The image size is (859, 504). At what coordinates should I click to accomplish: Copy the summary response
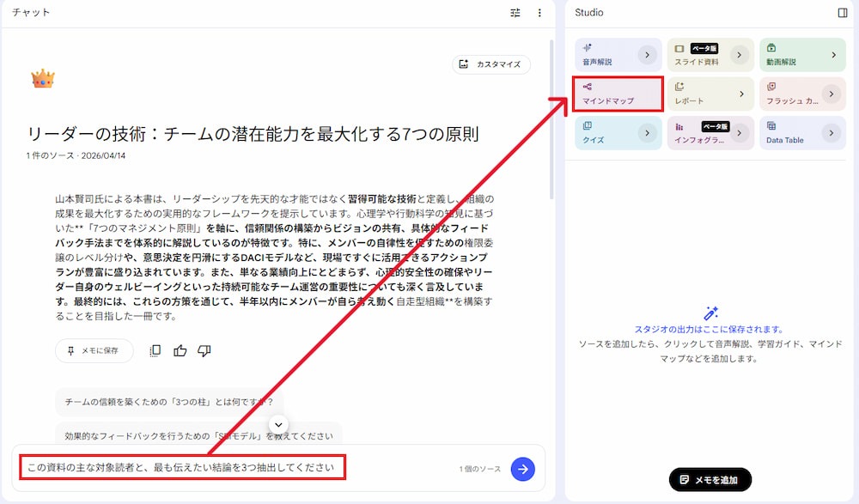coord(155,350)
